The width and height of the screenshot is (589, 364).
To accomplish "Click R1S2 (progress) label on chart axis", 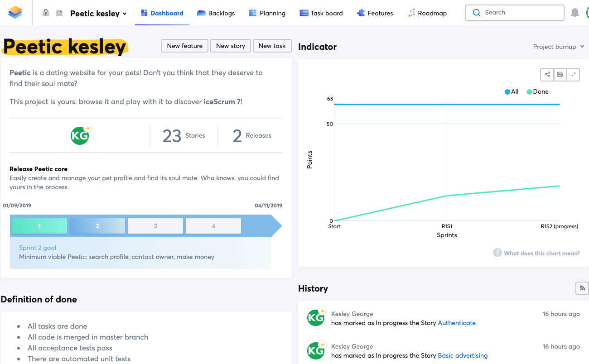I will pos(560,226).
